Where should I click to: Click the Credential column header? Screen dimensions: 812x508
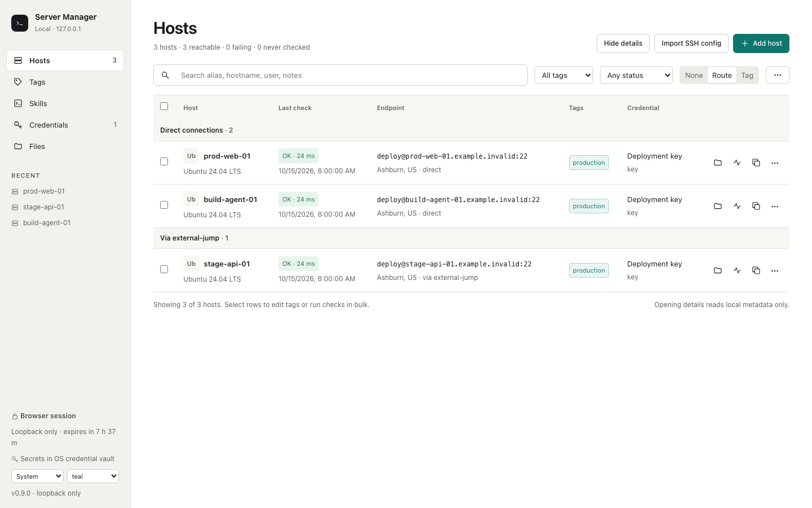pos(643,108)
